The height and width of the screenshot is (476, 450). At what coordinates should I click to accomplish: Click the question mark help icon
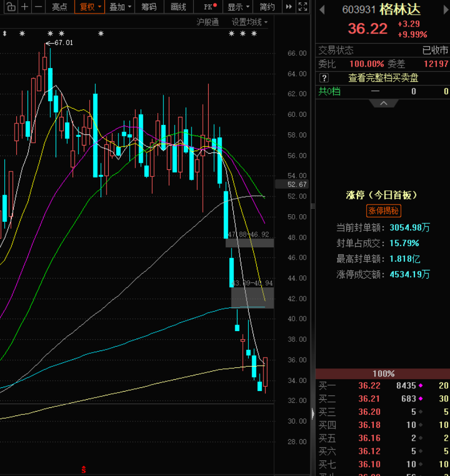tap(324, 78)
